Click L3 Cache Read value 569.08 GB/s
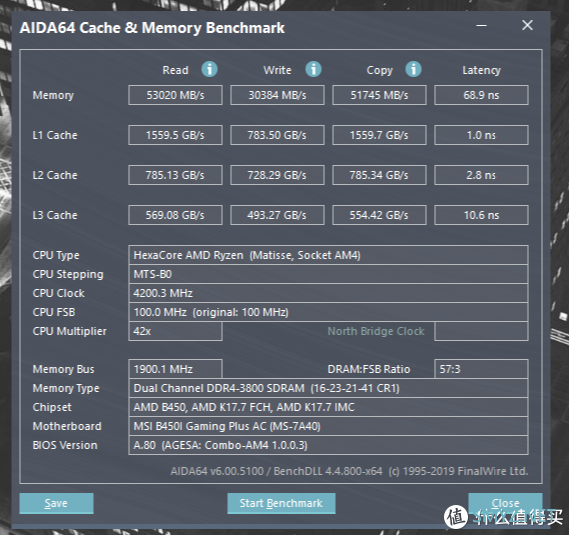Viewport: 569px width, 535px height. [175, 215]
